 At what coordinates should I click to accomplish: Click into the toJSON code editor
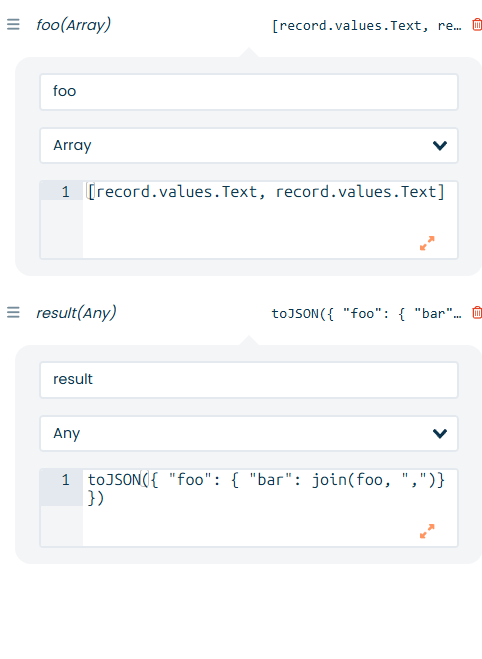click(270, 508)
